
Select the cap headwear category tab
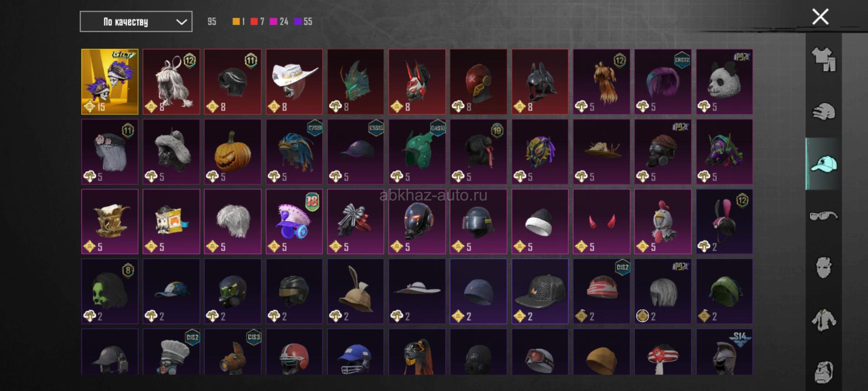point(824,164)
